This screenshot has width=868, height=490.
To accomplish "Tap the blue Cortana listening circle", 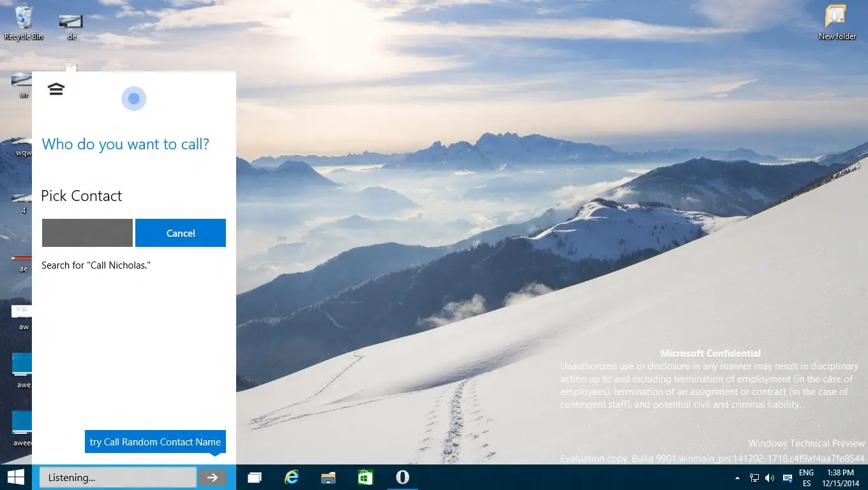I will (133, 99).
